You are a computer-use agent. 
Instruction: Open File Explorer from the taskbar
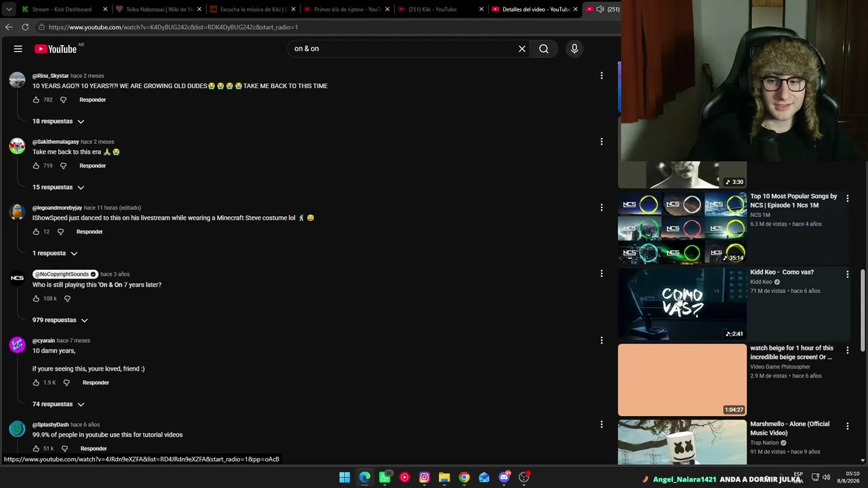tap(444, 477)
